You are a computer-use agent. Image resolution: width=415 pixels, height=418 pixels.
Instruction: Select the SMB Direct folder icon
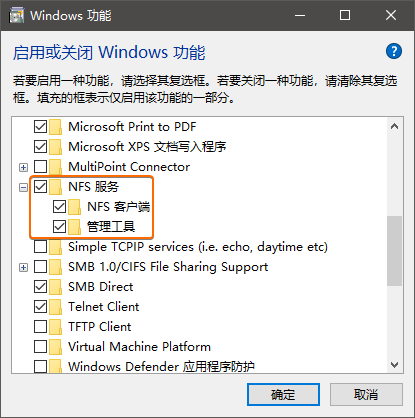pyautogui.click(x=56, y=287)
